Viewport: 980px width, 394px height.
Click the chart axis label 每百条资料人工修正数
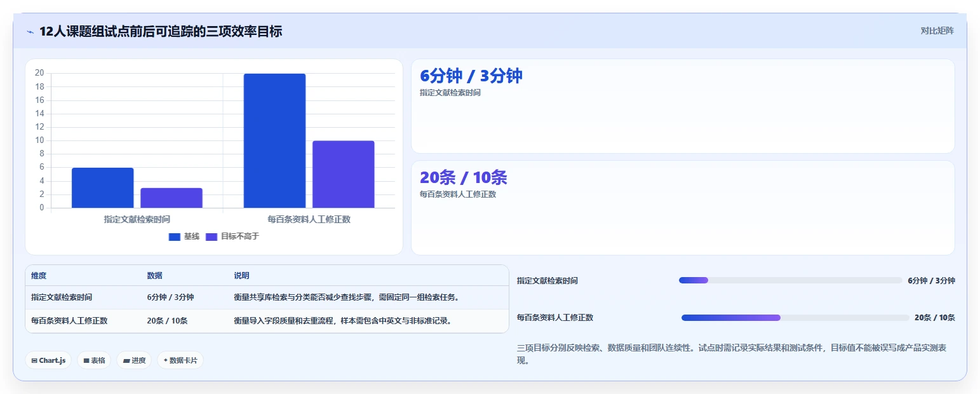pos(309,219)
